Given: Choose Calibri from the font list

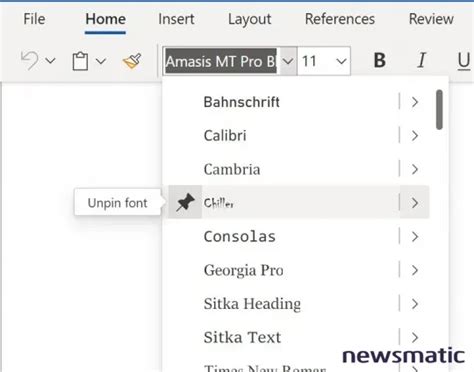Looking at the screenshot, I should pos(225,136).
